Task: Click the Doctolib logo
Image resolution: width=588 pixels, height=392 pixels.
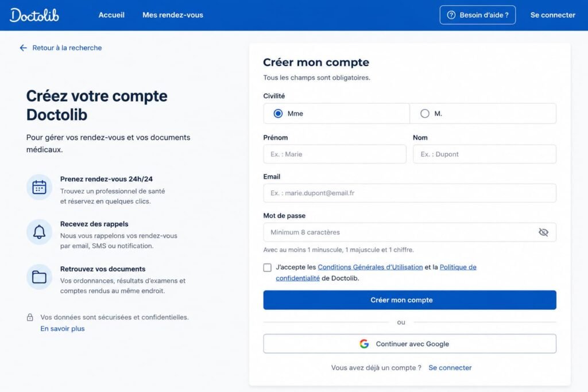Action: coord(34,15)
